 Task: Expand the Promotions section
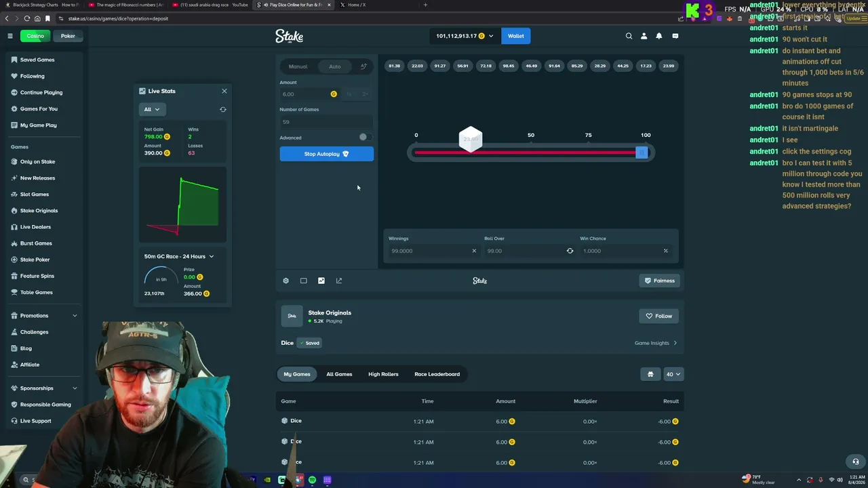point(44,316)
